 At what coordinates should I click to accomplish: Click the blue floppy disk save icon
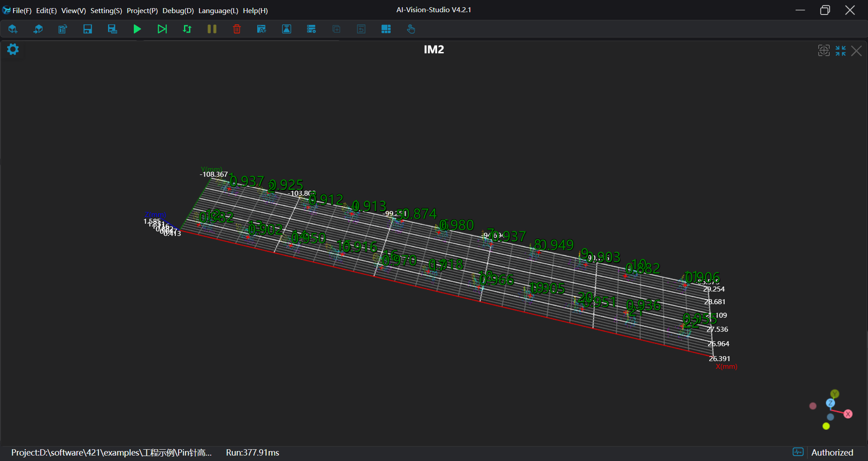(x=88, y=29)
